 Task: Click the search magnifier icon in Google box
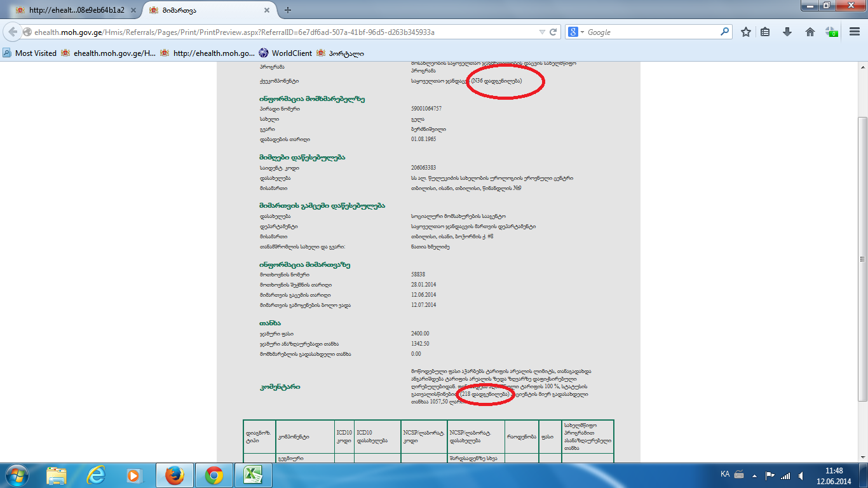point(724,32)
